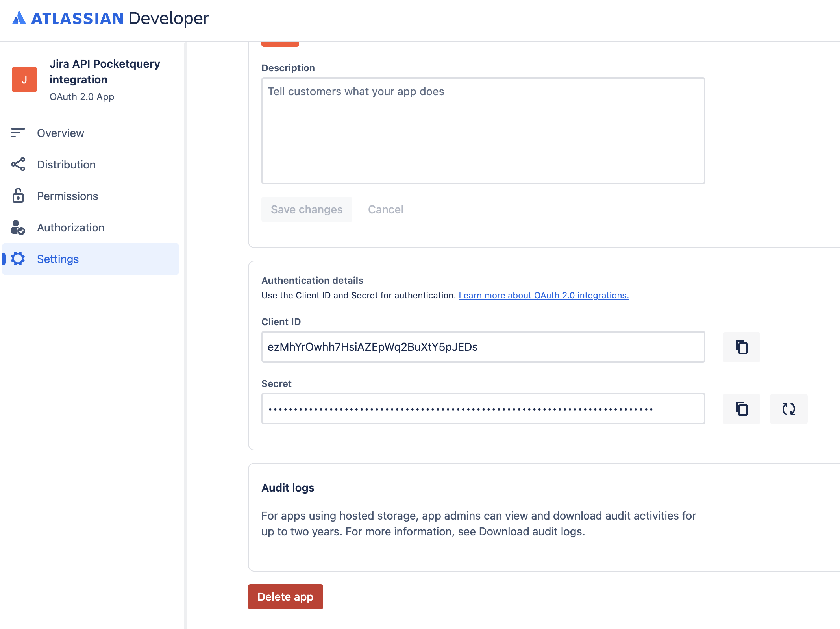Open the Overview section
Image resolution: width=840 pixels, height=629 pixels.
(x=61, y=133)
